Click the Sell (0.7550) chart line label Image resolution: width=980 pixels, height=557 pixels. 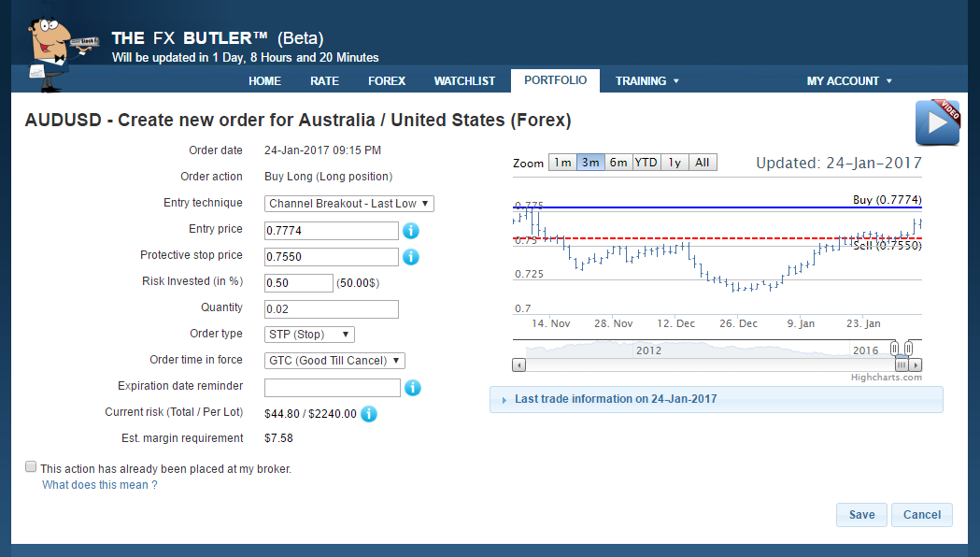tap(887, 246)
